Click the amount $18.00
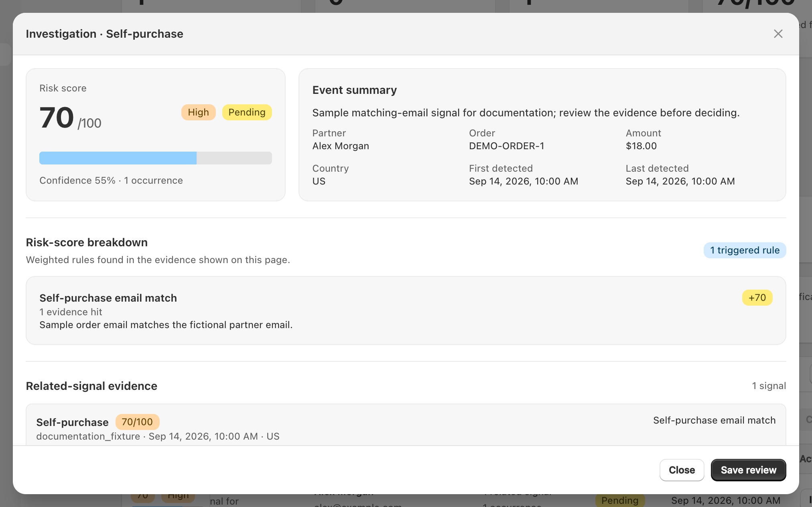 click(x=641, y=146)
